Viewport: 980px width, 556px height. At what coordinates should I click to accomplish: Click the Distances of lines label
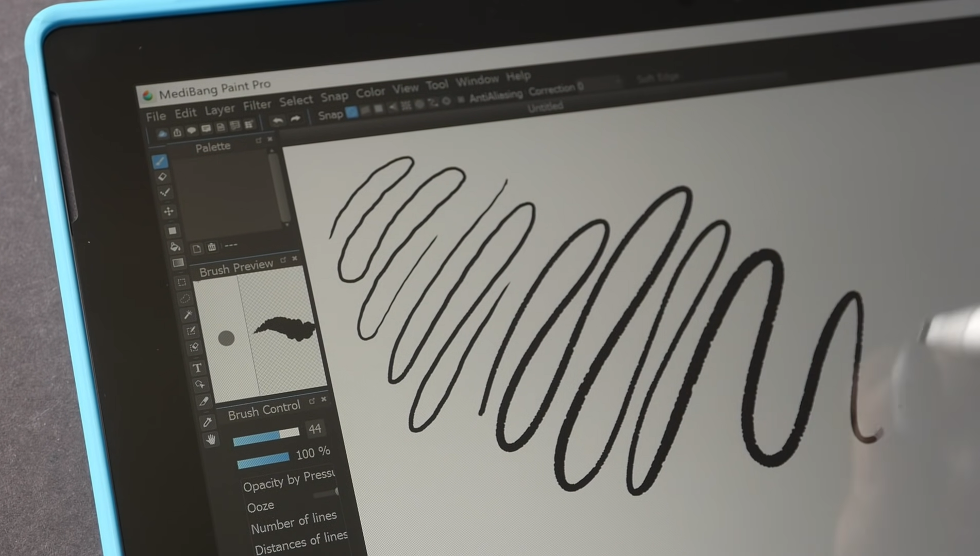[x=301, y=543]
